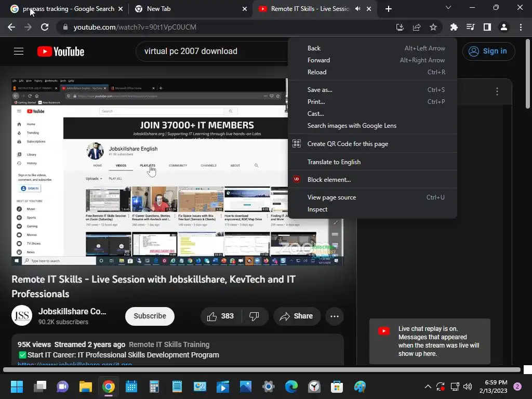Open the three-dot more actions button below the video
This screenshot has width=532, height=399.
click(335, 316)
